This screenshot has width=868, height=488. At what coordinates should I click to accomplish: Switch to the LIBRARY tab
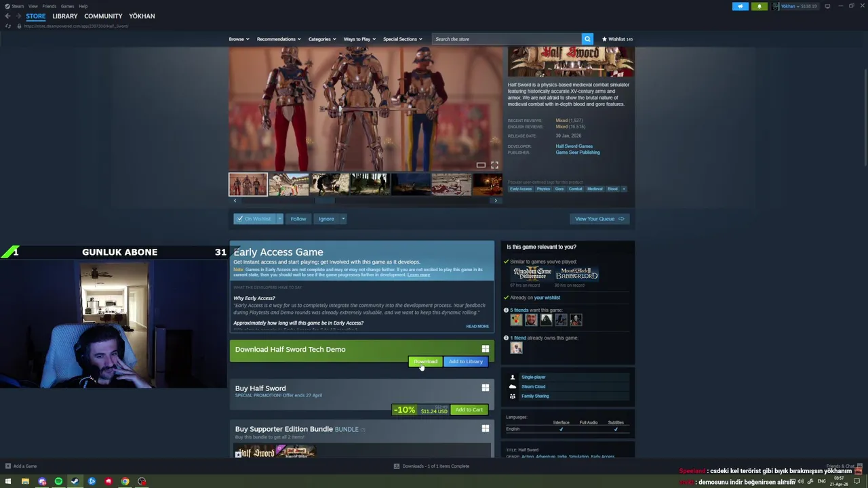click(x=65, y=16)
